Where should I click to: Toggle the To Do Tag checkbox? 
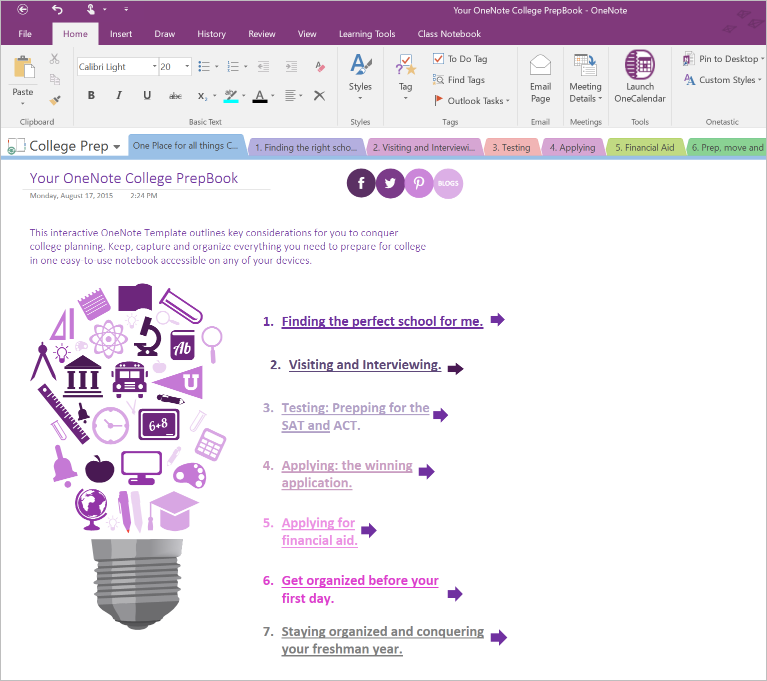click(439, 59)
